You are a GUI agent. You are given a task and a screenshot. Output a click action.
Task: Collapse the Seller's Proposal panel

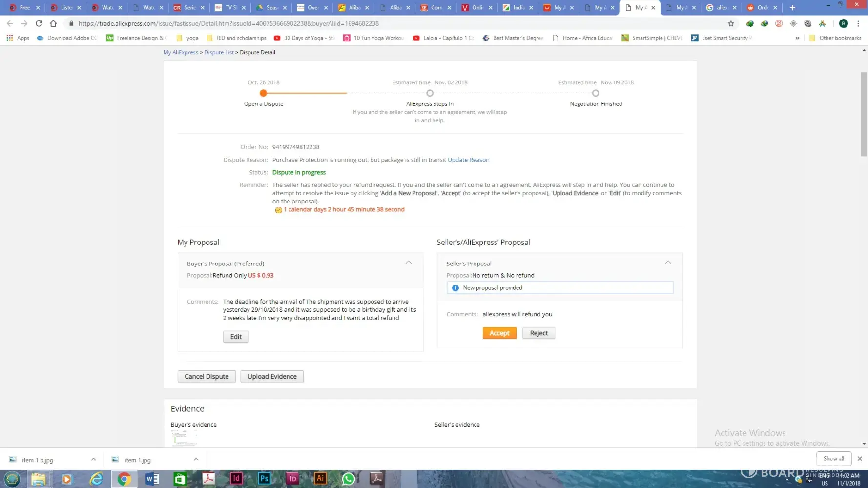tap(668, 263)
